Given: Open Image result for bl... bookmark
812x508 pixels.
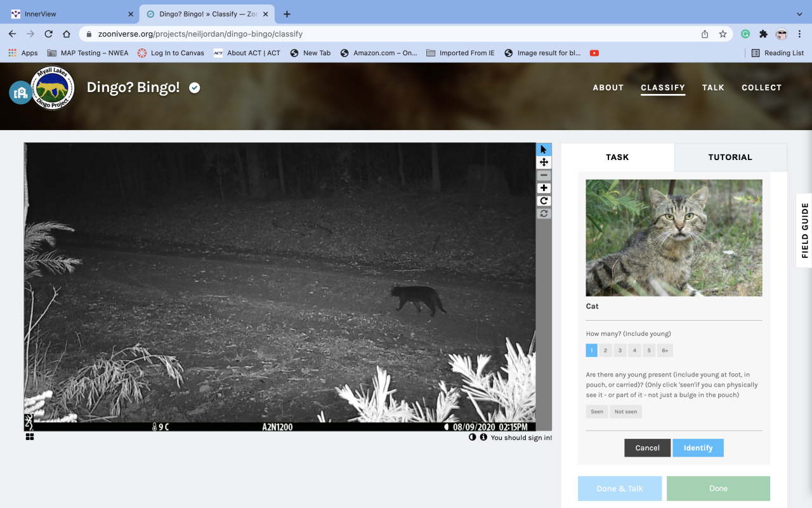Looking at the screenshot, I should point(542,53).
